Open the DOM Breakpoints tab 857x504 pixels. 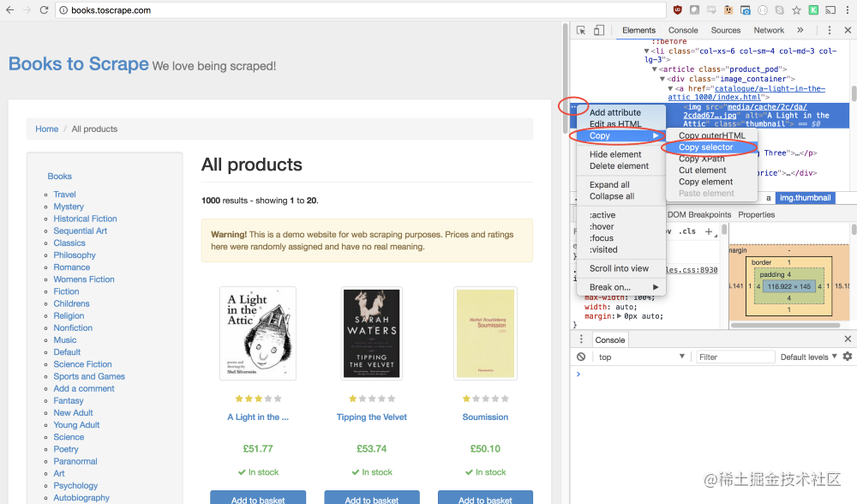[699, 214]
